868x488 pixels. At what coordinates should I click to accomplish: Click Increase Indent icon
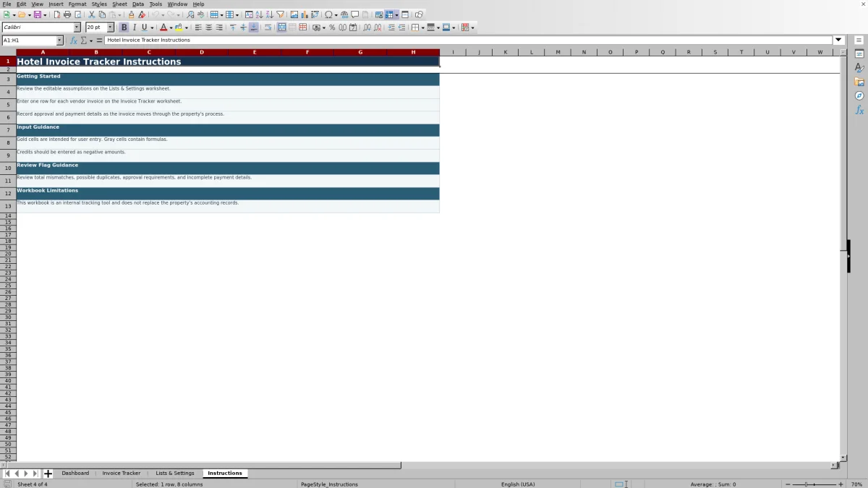[x=391, y=27]
